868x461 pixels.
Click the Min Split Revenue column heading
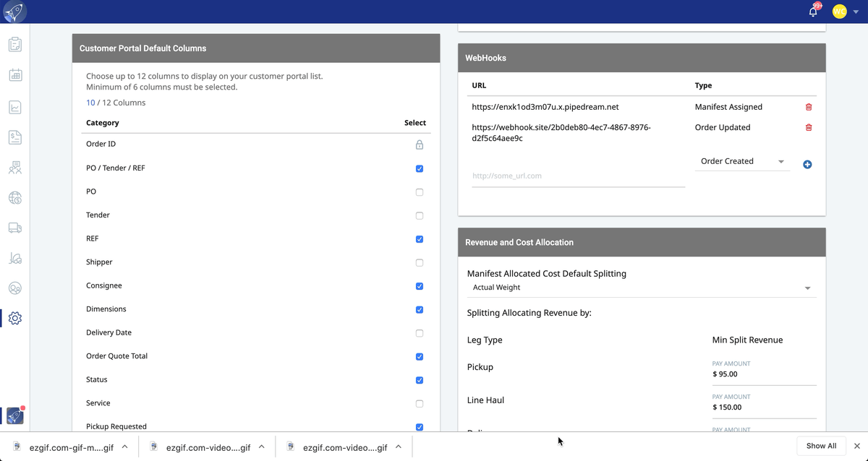[747, 340]
